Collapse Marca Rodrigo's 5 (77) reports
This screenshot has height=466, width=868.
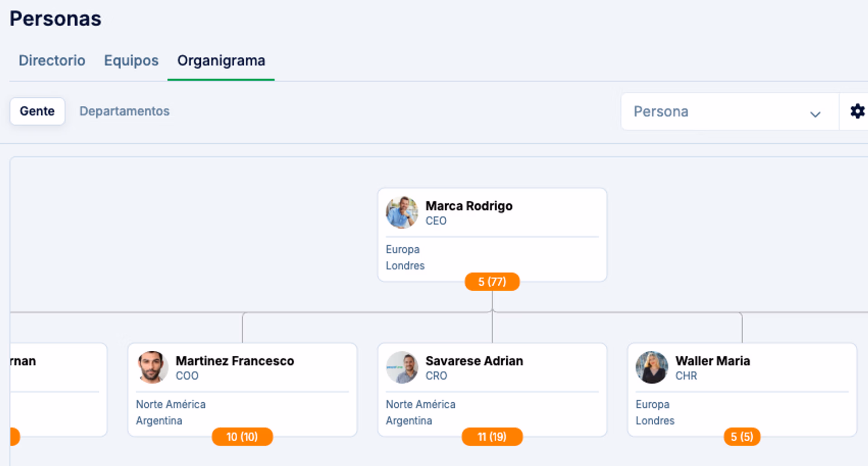click(492, 282)
